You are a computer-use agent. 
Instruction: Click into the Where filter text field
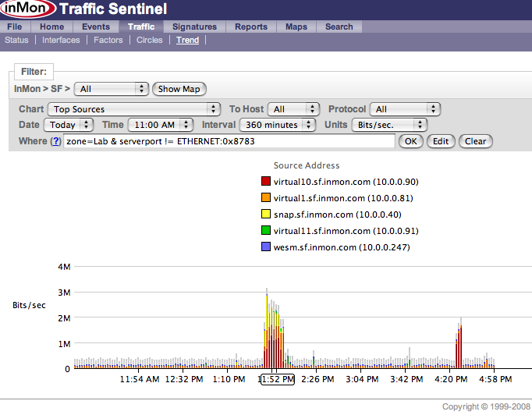(x=229, y=141)
